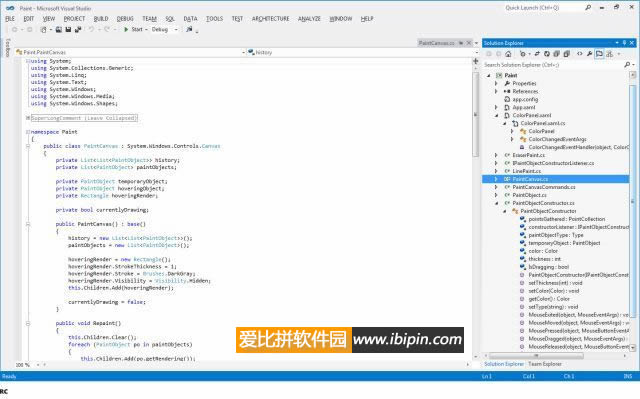Viewport: 640px width, 399px height.
Task: Click the Navigate Forward toolbar icon
Action: tap(29, 29)
